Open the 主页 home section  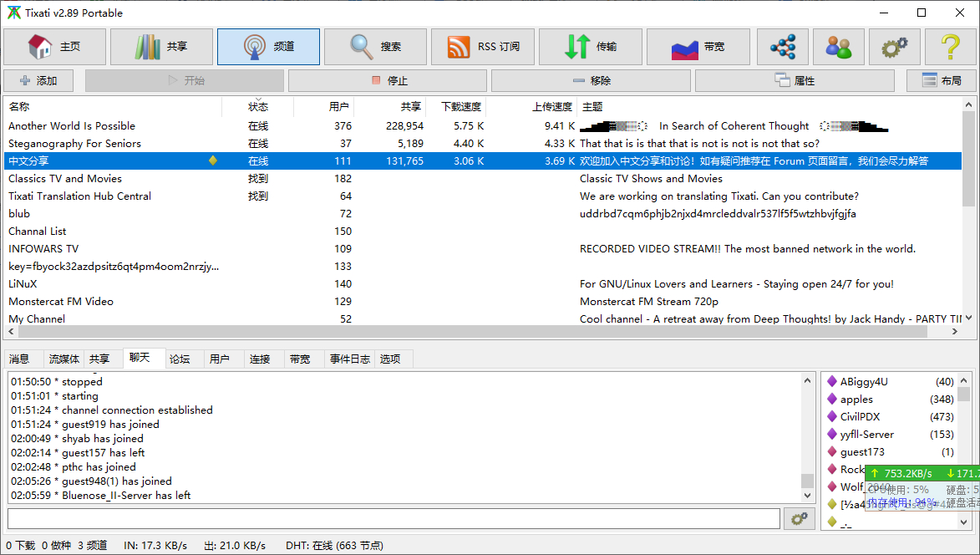(55, 47)
